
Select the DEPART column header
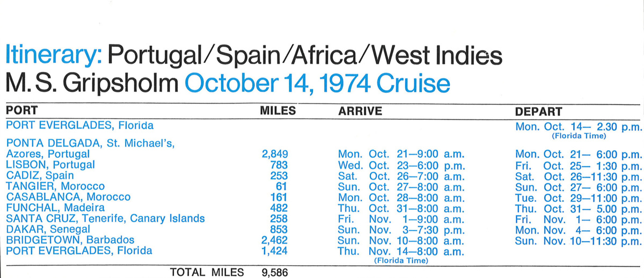[538, 112]
